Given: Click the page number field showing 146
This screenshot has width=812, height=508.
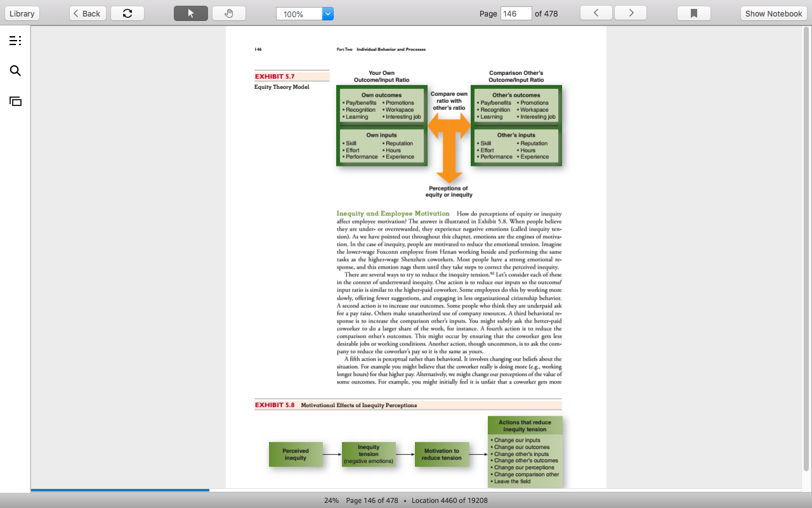Looking at the screenshot, I should (x=516, y=13).
